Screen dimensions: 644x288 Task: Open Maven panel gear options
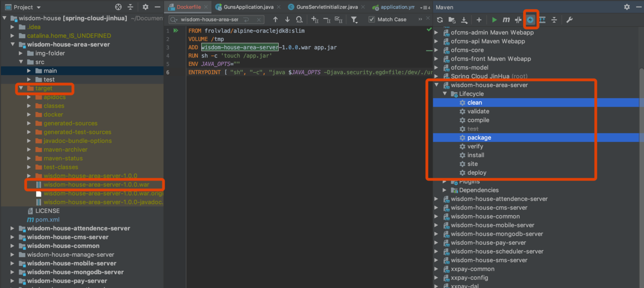coord(627,7)
